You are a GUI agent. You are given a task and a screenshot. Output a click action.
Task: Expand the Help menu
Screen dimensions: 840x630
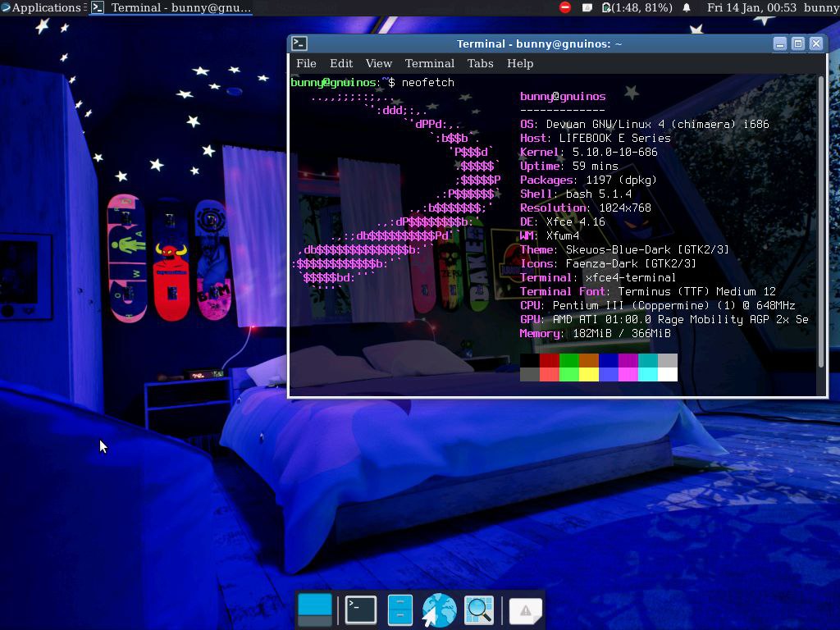(520, 63)
